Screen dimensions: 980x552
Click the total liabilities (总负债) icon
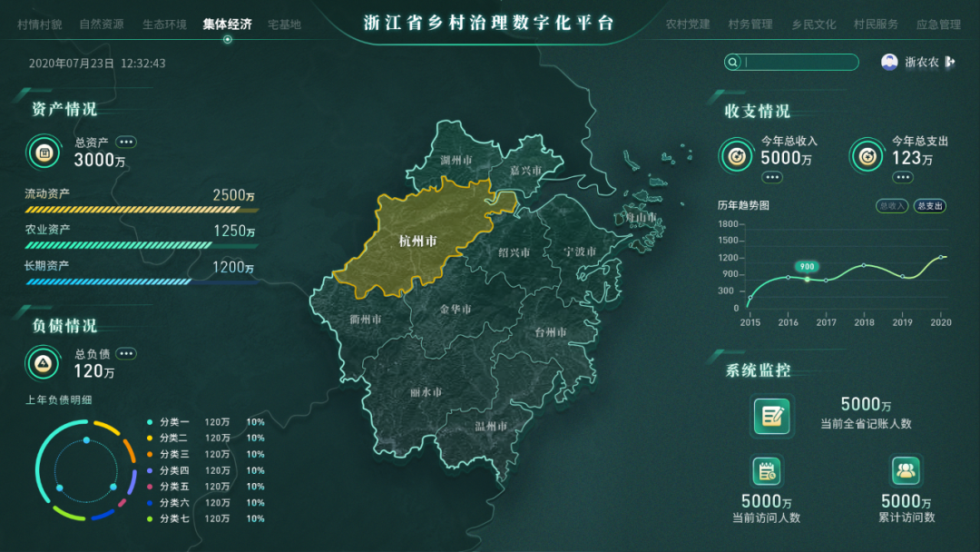(x=43, y=364)
